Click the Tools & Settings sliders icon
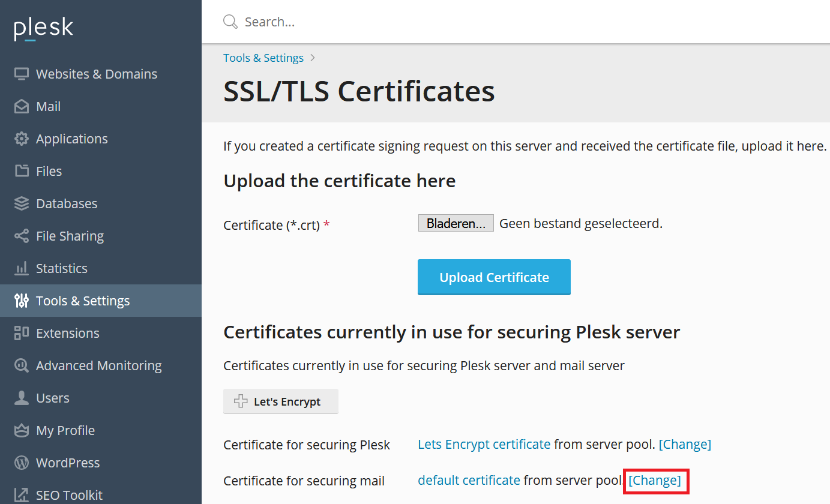Screen dimensions: 830x504 [22, 301]
